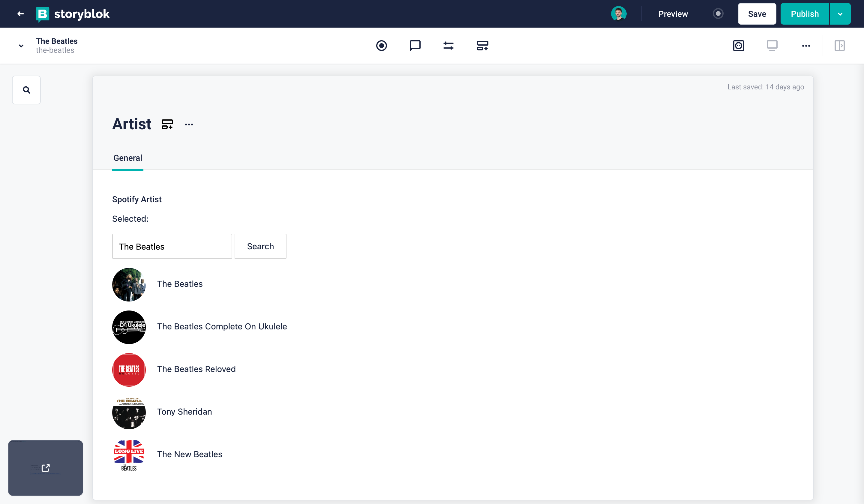Click the Preview button
864x504 pixels.
coord(673,14)
